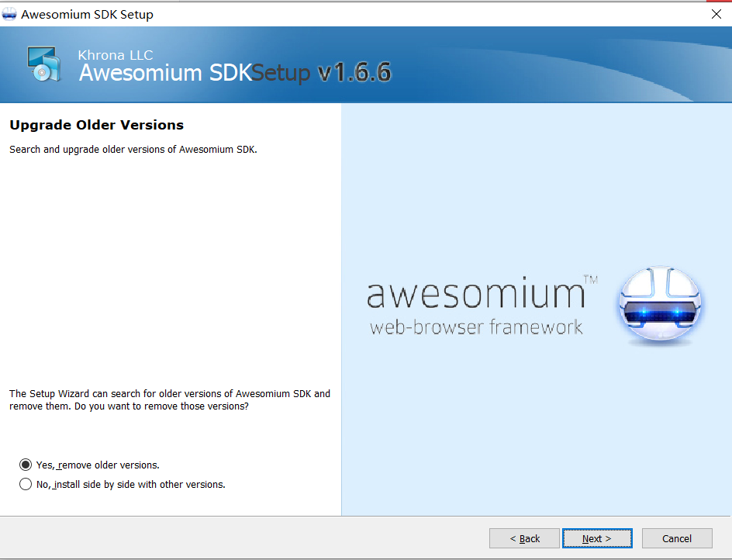Click the 'Khrona LLC' banner text
This screenshot has width=732, height=560.
coord(116,55)
